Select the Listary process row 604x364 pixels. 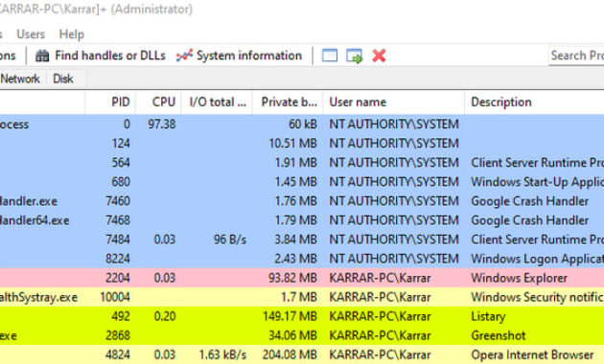[x=302, y=317]
